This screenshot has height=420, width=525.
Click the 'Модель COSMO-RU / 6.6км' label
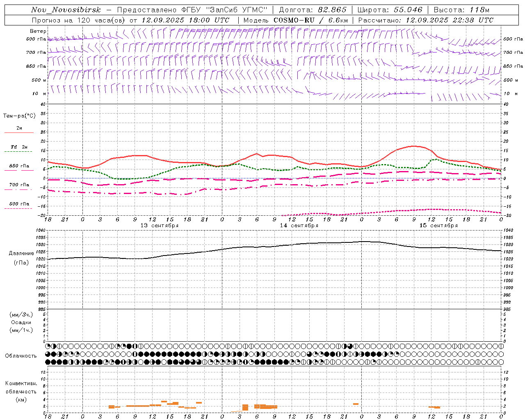pos(296,20)
